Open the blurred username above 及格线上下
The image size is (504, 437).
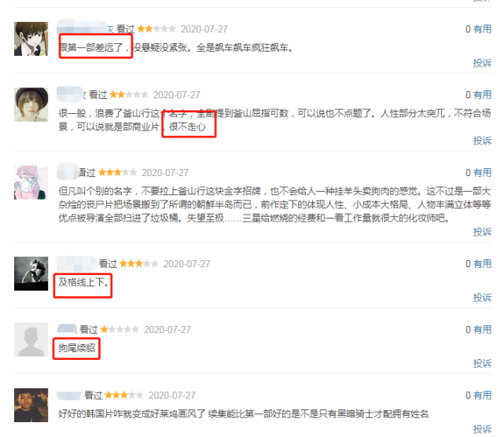(77, 263)
